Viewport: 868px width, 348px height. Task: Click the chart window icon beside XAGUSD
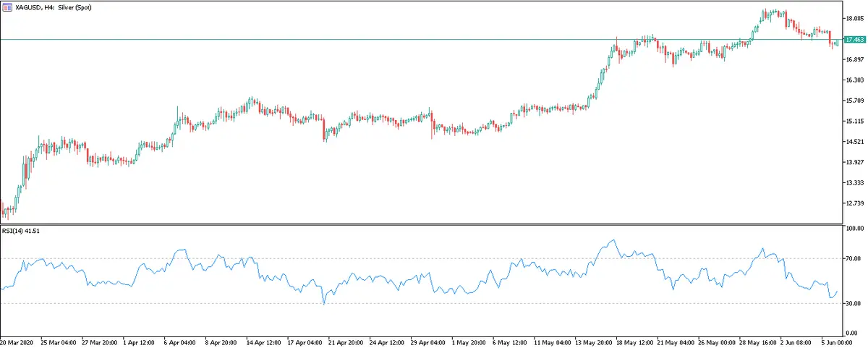(8, 7)
